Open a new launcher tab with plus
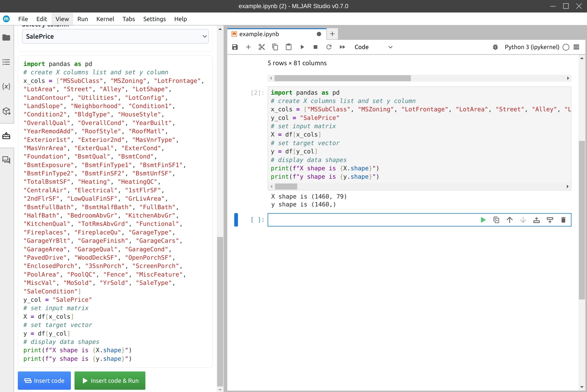 pyautogui.click(x=332, y=34)
